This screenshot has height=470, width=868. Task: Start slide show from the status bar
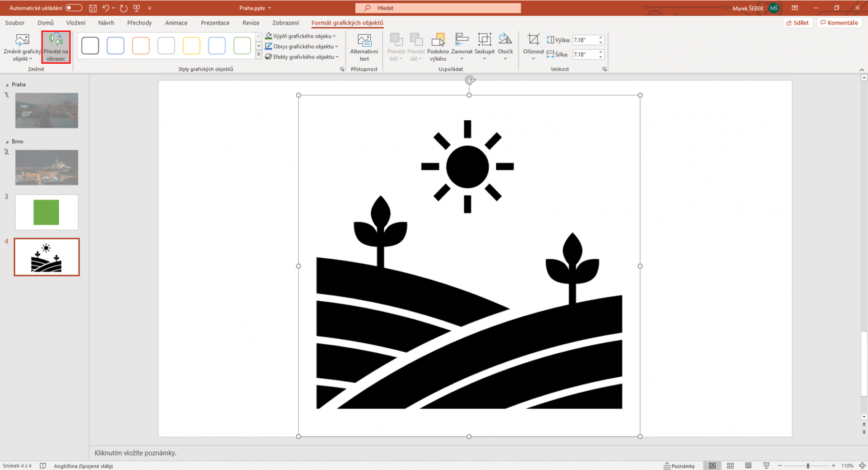click(766, 465)
